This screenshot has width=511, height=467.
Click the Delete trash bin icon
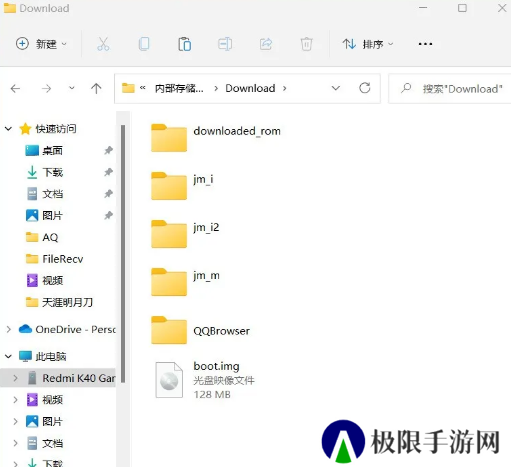pyautogui.click(x=306, y=44)
